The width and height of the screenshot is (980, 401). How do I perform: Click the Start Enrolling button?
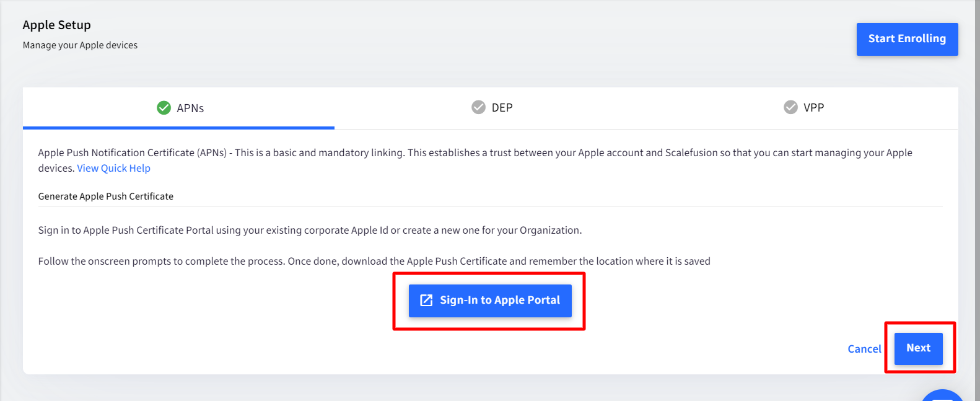[x=907, y=39]
